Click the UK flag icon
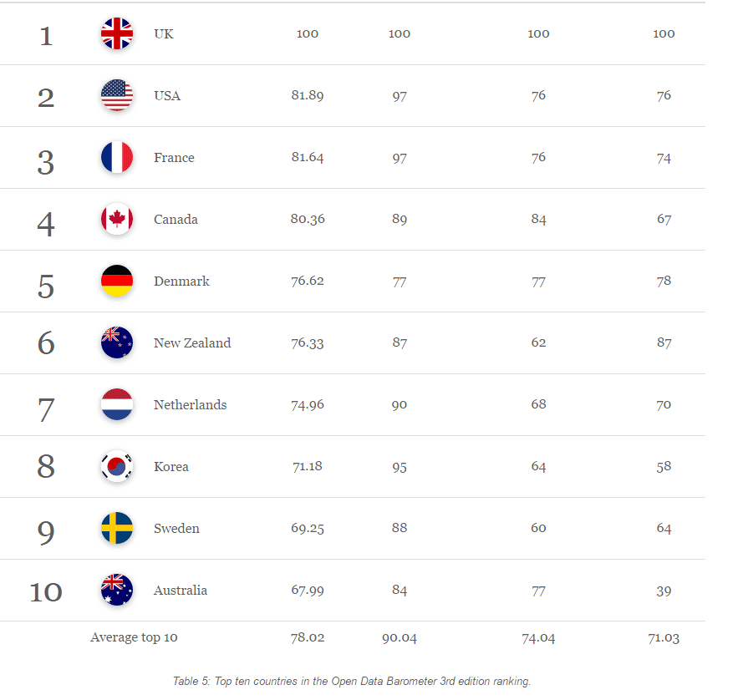733x700 pixels. pyautogui.click(x=117, y=34)
